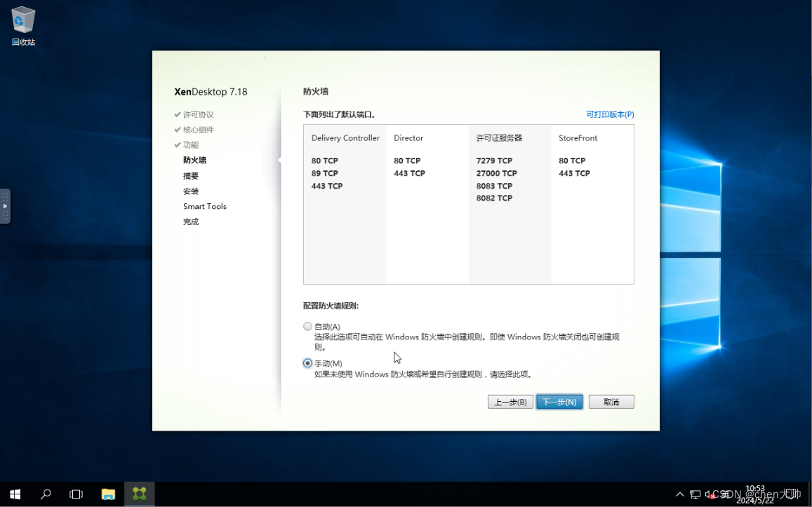Image resolution: width=812 pixels, height=507 pixels.
Task: Select automatic firewall rules option
Action: 307,327
